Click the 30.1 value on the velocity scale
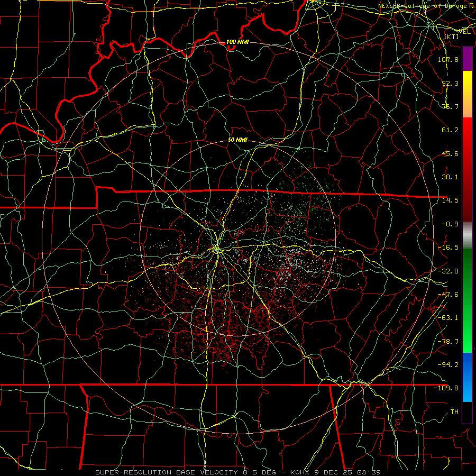 pos(450,177)
